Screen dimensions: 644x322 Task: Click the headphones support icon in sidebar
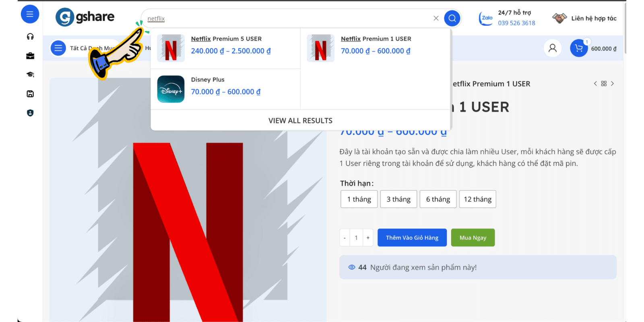(30, 37)
